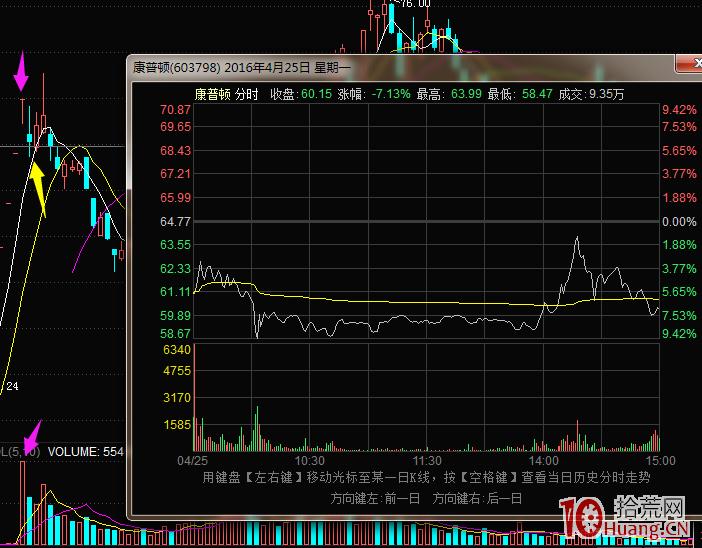702x548 pixels.
Task: Click price axis label 63.55
Action: [176, 245]
